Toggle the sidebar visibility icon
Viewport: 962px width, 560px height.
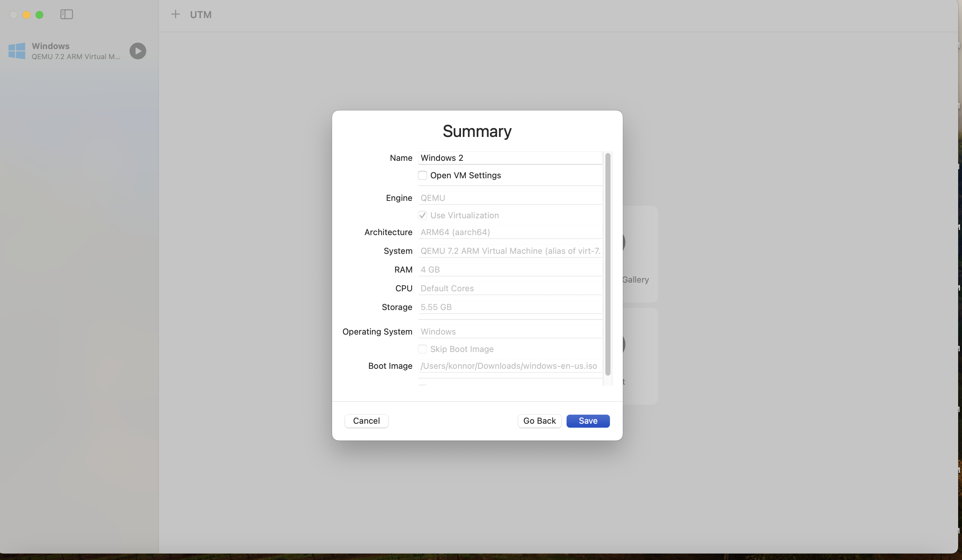(x=67, y=15)
